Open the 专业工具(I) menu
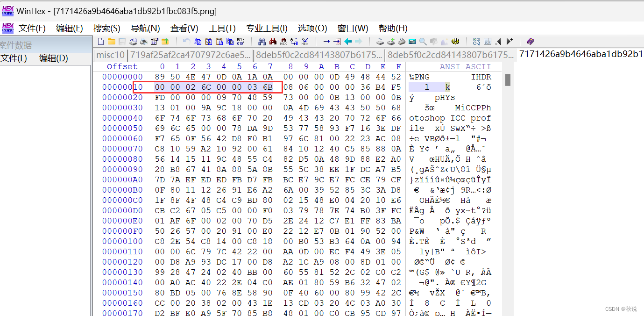 tap(267, 28)
